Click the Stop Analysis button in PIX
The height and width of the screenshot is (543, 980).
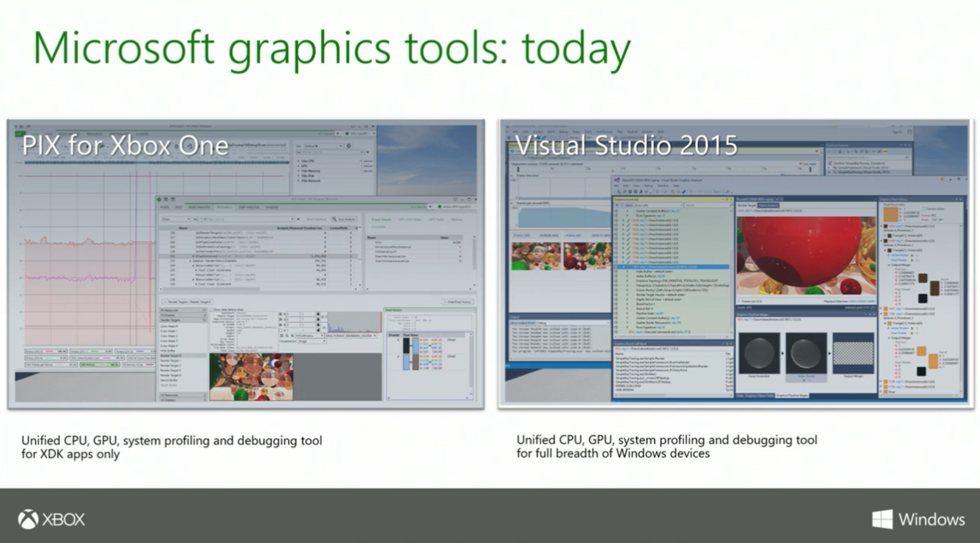tap(344, 219)
